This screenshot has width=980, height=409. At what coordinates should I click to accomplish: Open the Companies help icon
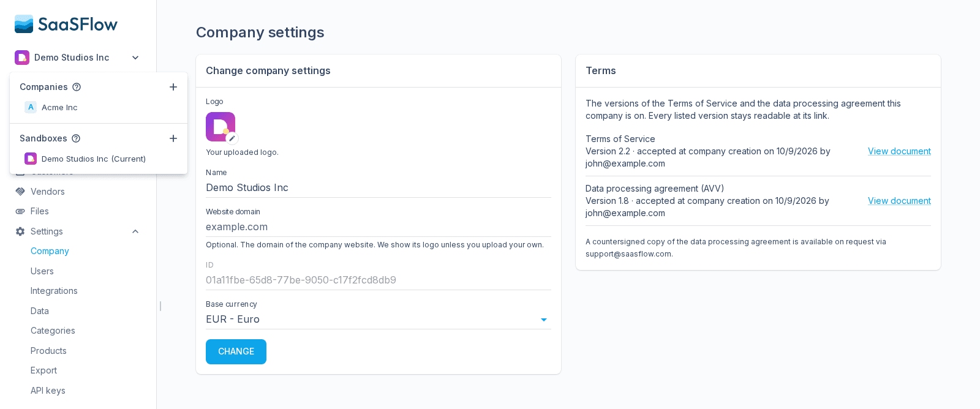[77, 87]
